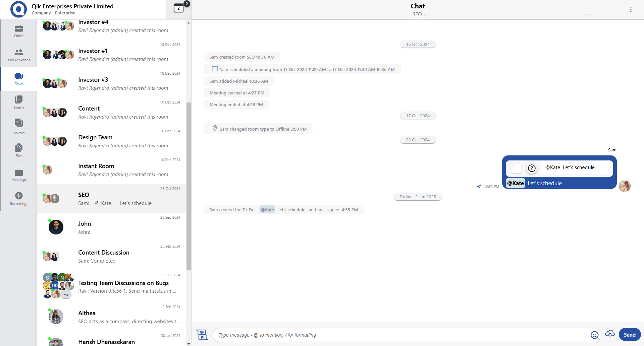The height and width of the screenshot is (346, 644).
Task: Open the One-on-ones panel
Action: pyautogui.click(x=19, y=55)
